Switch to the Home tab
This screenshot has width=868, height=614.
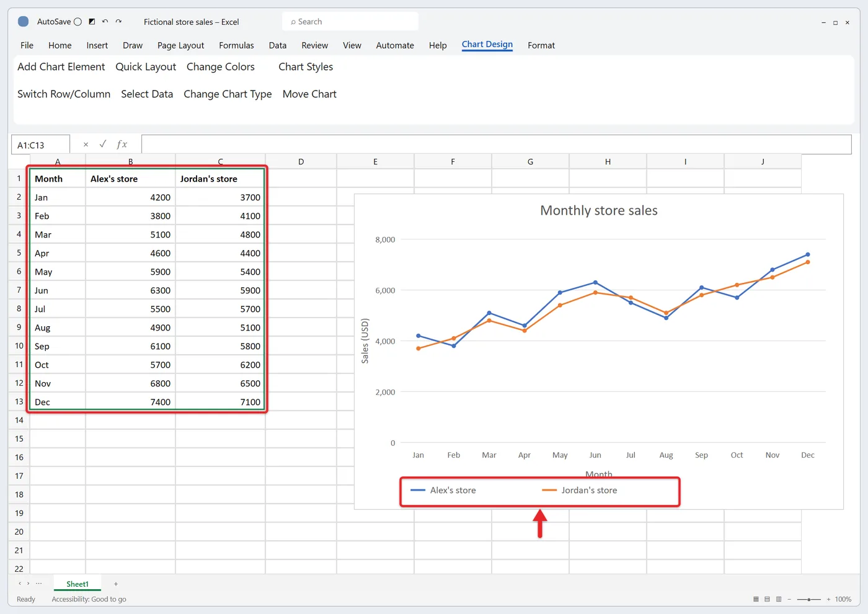coord(60,45)
